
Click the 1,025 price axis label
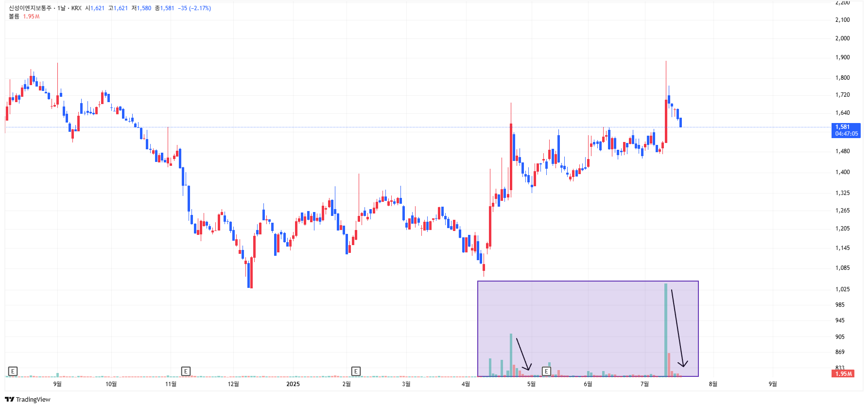coord(843,289)
